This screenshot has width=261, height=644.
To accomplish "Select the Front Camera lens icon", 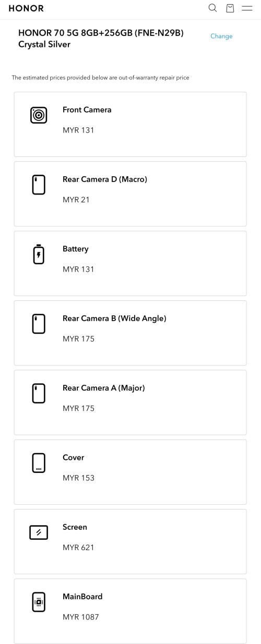I will (39, 115).
